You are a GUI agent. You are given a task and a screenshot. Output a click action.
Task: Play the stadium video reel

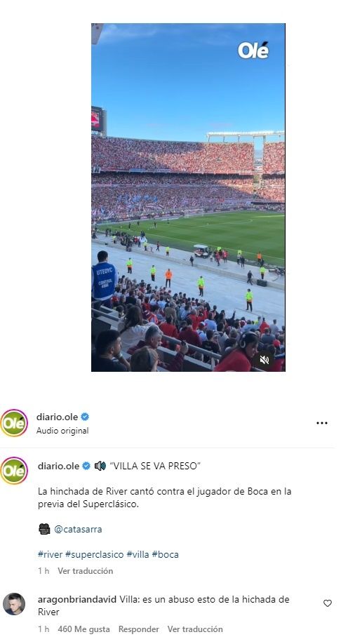(188, 198)
